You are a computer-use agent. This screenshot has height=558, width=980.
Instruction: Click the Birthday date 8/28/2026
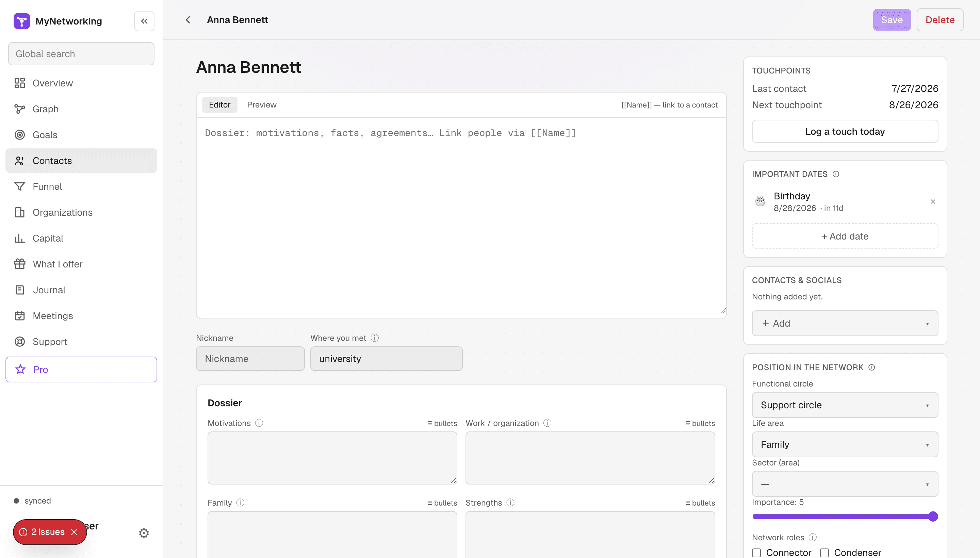click(795, 208)
